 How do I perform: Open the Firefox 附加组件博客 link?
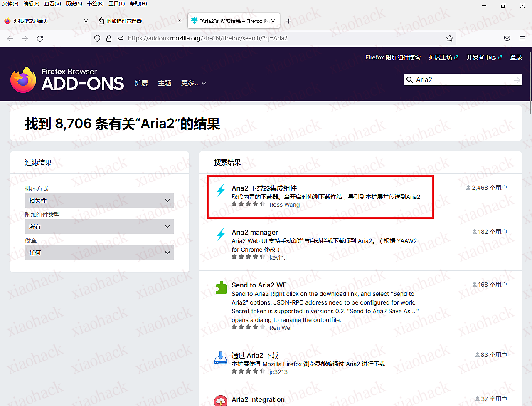393,57
